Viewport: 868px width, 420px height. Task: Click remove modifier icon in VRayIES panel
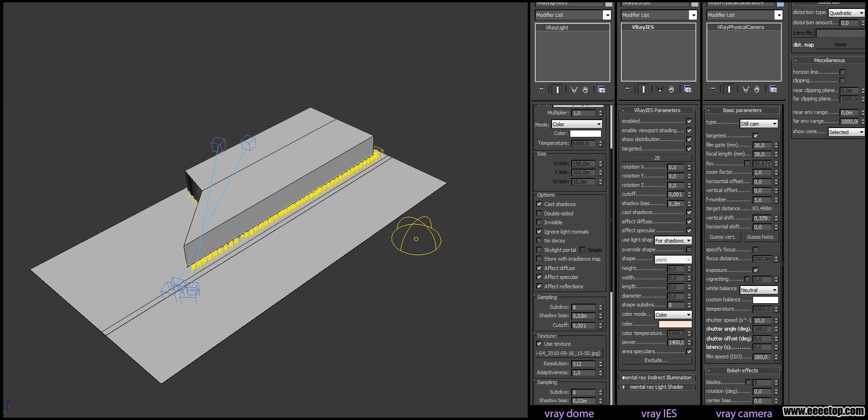pyautogui.click(x=671, y=89)
